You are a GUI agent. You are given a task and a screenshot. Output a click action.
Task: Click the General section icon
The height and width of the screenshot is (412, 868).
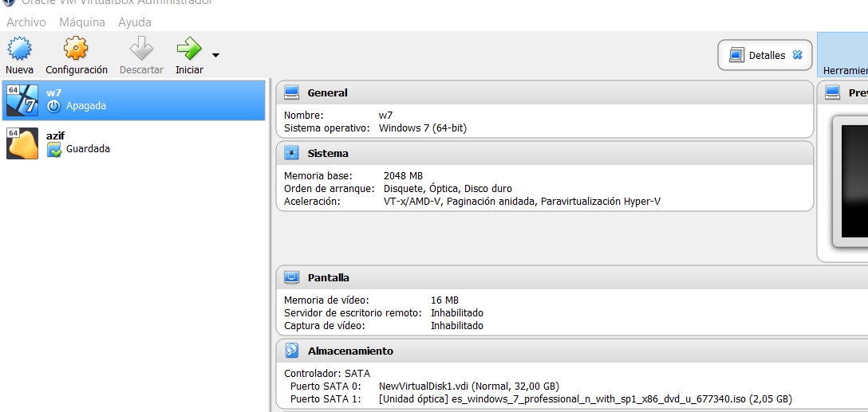pos(292,92)
